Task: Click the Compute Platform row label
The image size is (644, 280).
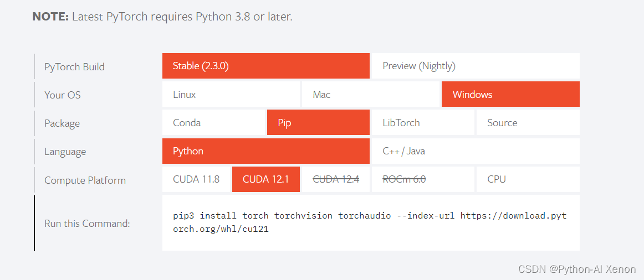Action: [x=85, y=180]
